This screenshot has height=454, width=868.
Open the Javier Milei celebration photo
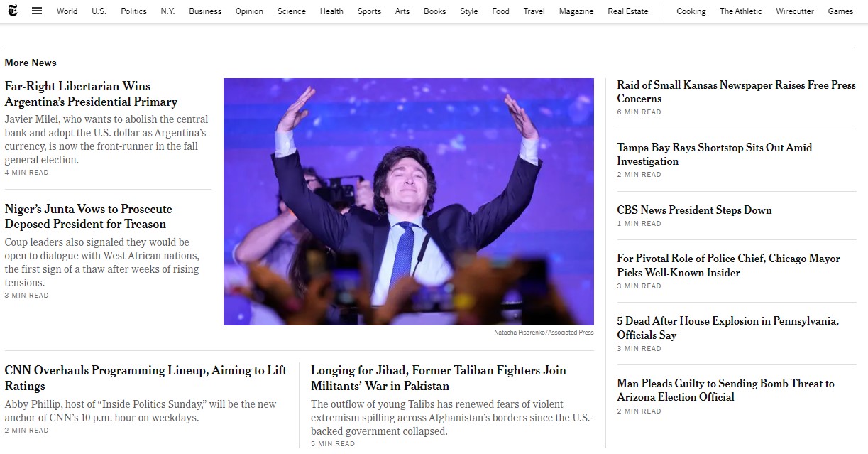tap(409, 202)
